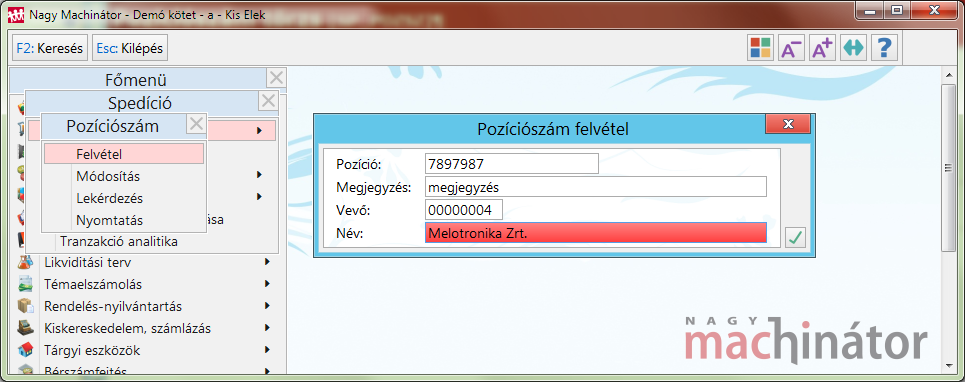Open Témaelszámolás menu item
The width and height of the screenshot is (965, 382).
coord(93,284)
